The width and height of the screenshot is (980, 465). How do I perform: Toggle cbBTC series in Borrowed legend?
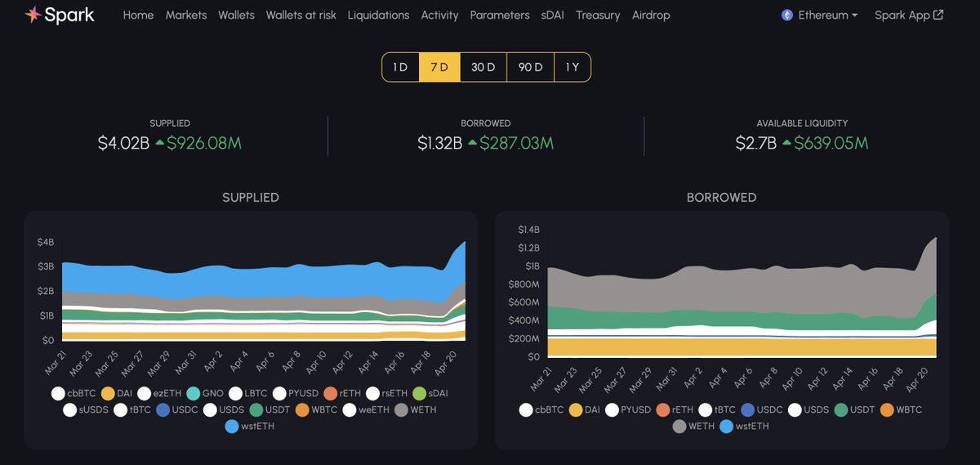pos(541,409)
